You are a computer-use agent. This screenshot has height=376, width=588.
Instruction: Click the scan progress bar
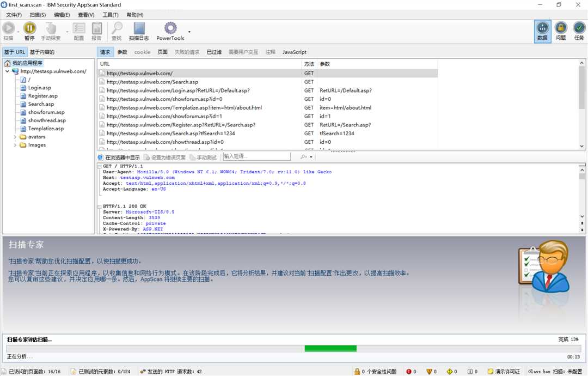click(293, 349)
